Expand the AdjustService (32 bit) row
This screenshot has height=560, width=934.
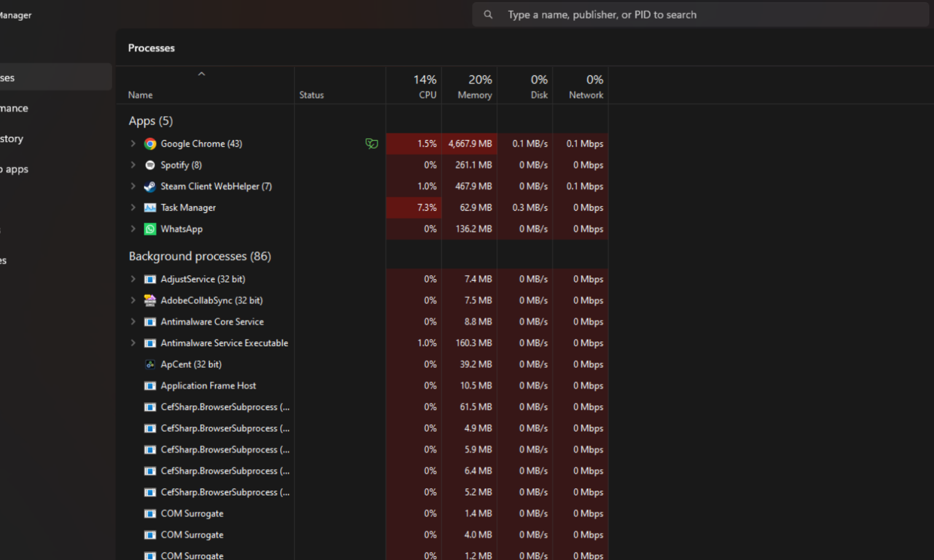(x=133, y=279)
